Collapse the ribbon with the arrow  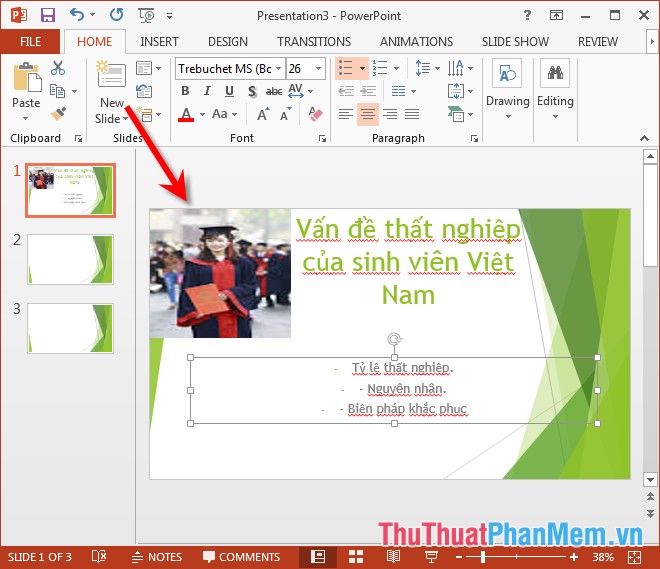644,138
